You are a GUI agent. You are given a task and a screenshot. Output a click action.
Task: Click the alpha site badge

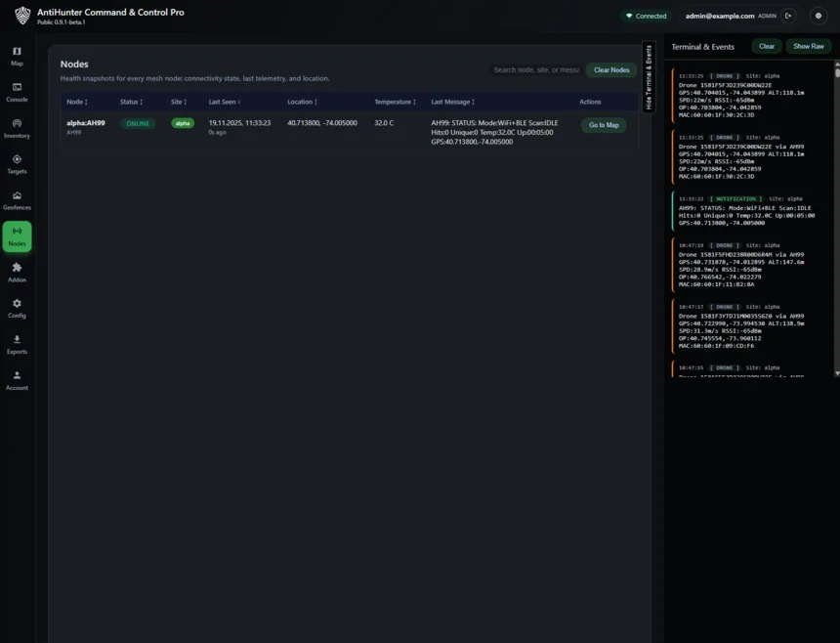pos(183,123)
